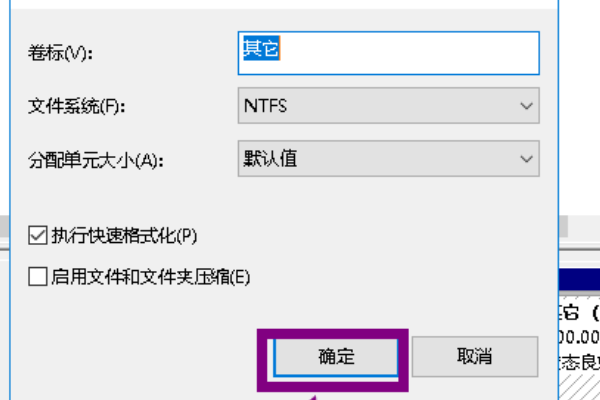Open the allocation unit size dropdown
600x400 pixels.
tap(388, 158)
